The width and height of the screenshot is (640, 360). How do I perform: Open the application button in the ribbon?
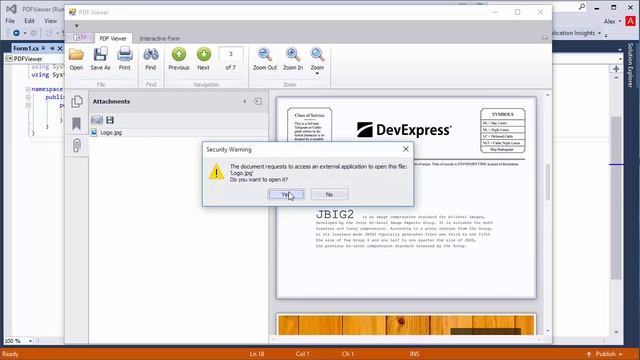tap(80, 38)
